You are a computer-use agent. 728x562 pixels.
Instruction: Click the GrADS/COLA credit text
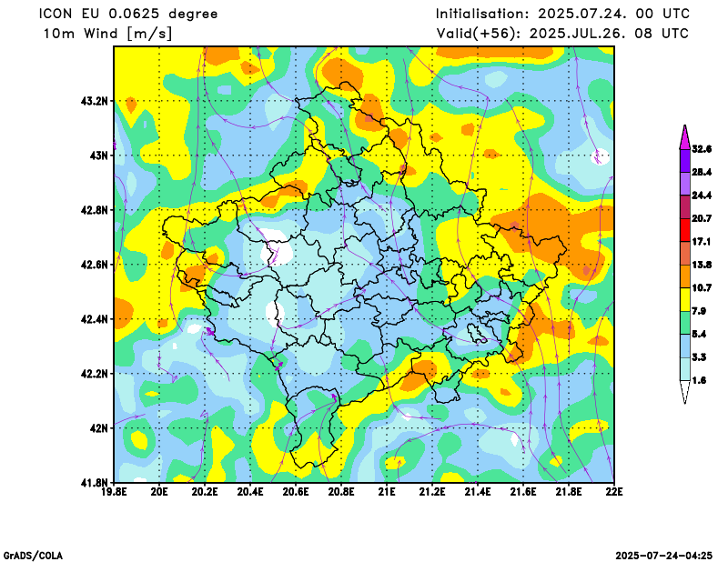tap(33, 556)
